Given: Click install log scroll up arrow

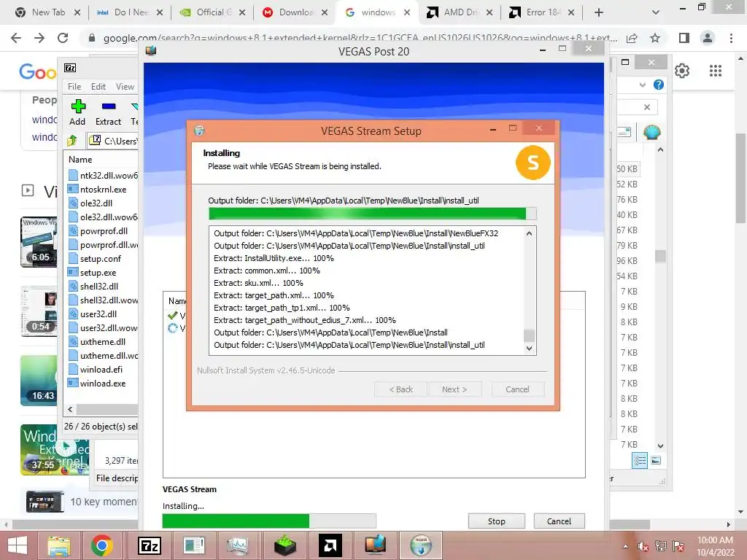Looking at the screenshot, I should pos(529,233).
